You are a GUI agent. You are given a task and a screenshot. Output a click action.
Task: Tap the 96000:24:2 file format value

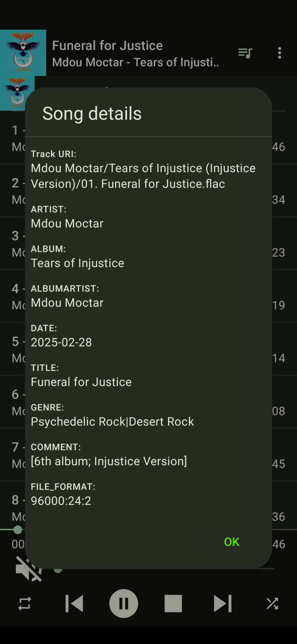(x=61, y=501)
